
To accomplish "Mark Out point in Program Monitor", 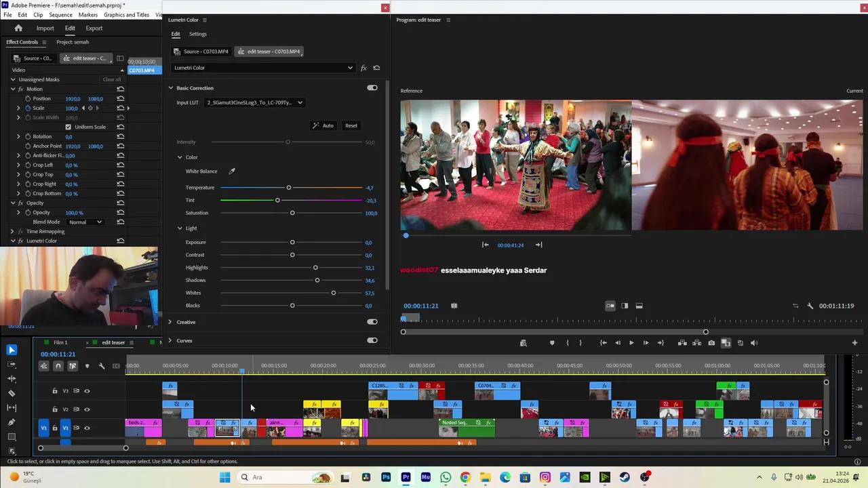I will [x=580, y=343].
